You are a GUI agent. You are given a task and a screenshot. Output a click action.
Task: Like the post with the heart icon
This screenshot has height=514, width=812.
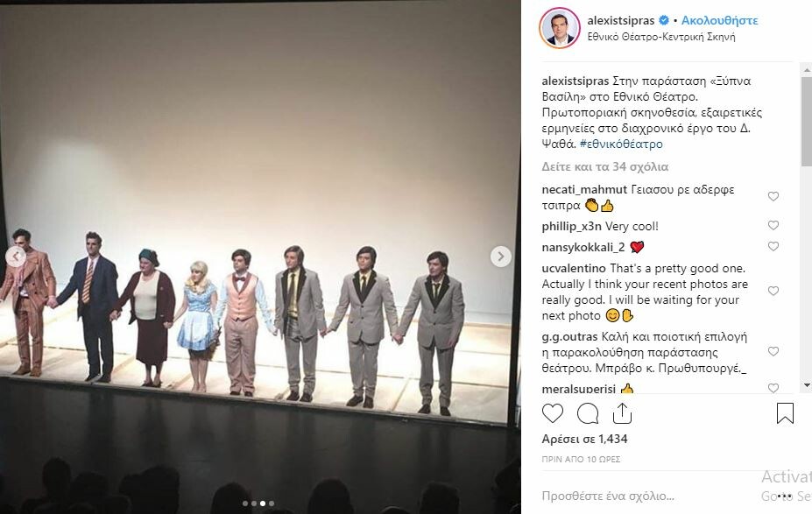[x=552, y=413]
